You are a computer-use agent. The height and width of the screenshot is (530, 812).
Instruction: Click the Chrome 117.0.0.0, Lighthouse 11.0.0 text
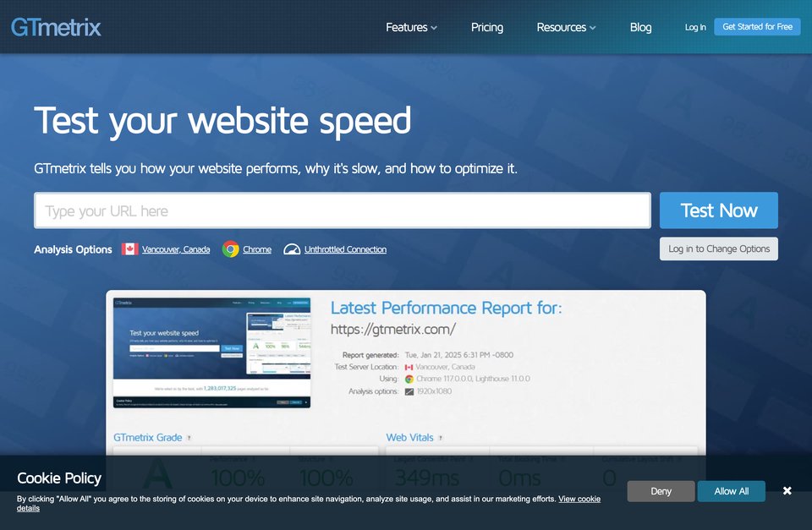point(474,379)
